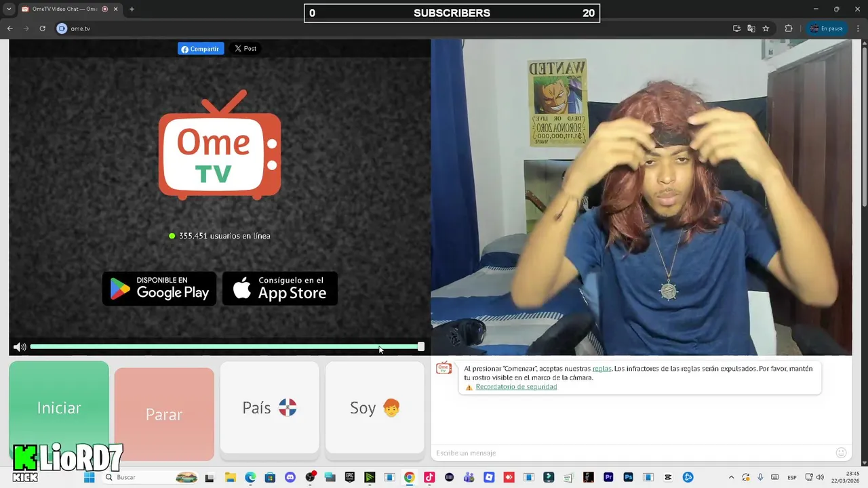The height and width of the screenshot is (488, 868).
Task: Open Task View from the taskbar
Action: (x=210, y=478)
